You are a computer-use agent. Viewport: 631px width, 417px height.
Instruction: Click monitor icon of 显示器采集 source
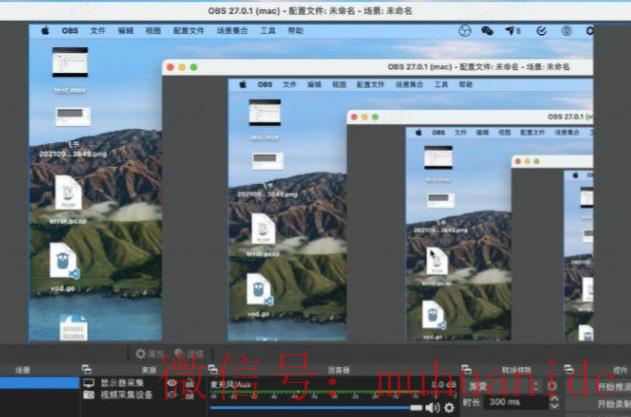tap(89, 383)
